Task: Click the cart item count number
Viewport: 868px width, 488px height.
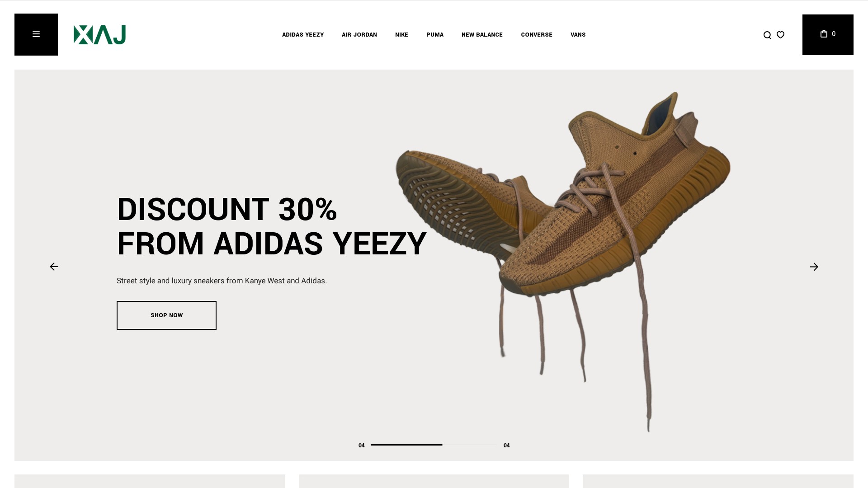Action: point(834,34)
